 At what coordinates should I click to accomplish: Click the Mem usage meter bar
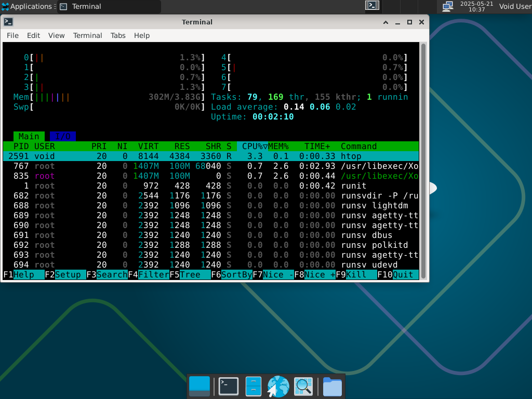(109, 97)
